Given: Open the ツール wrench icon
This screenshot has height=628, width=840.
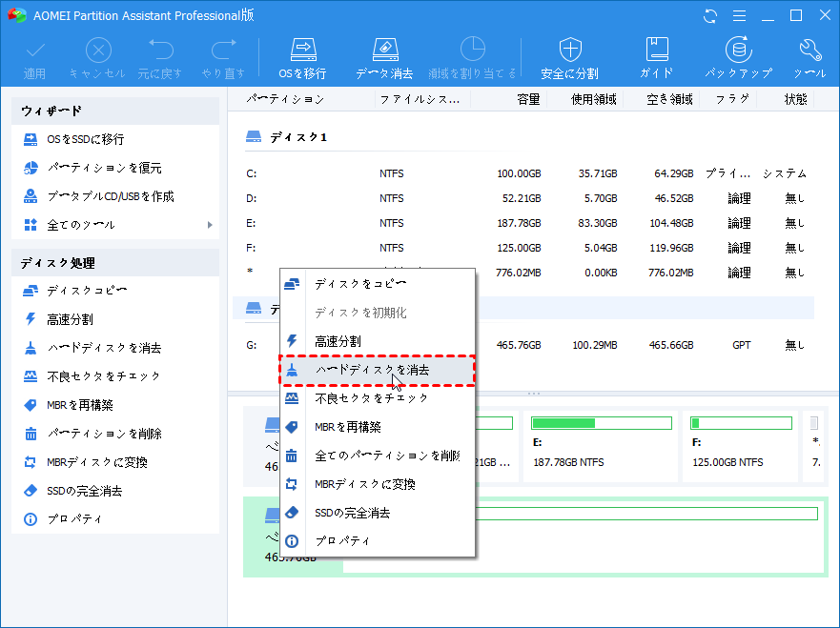Looking at the screenshot, I should coord(809,58).
